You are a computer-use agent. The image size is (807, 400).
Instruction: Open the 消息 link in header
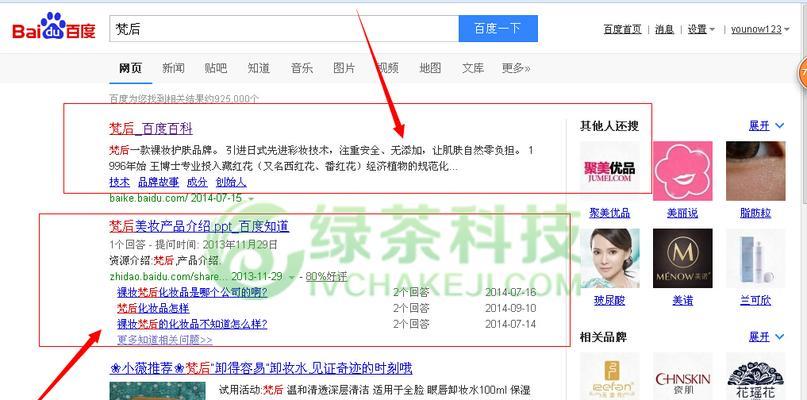(664, 29)
